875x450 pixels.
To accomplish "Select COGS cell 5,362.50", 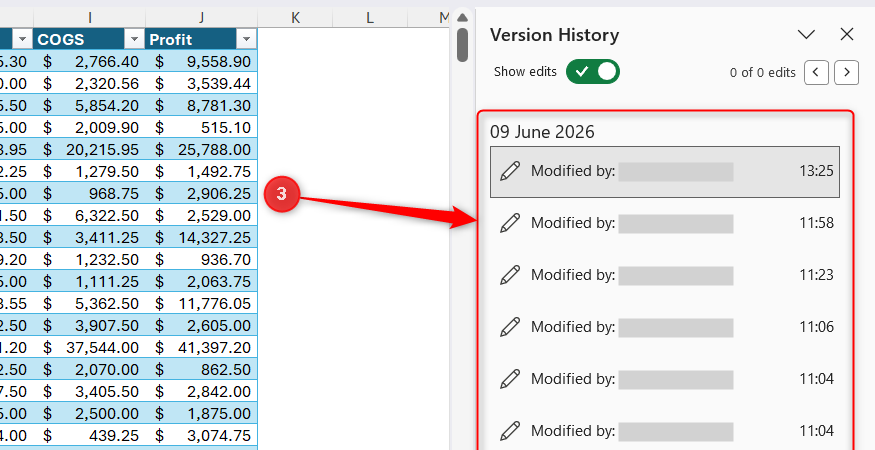I will pyautogui.click(x=89, y=304).
